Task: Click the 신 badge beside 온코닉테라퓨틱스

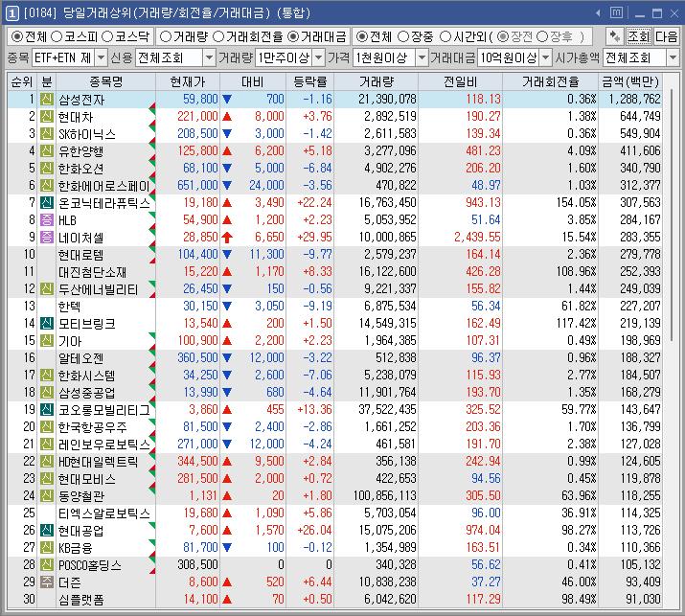Action: tap(46, 203)
